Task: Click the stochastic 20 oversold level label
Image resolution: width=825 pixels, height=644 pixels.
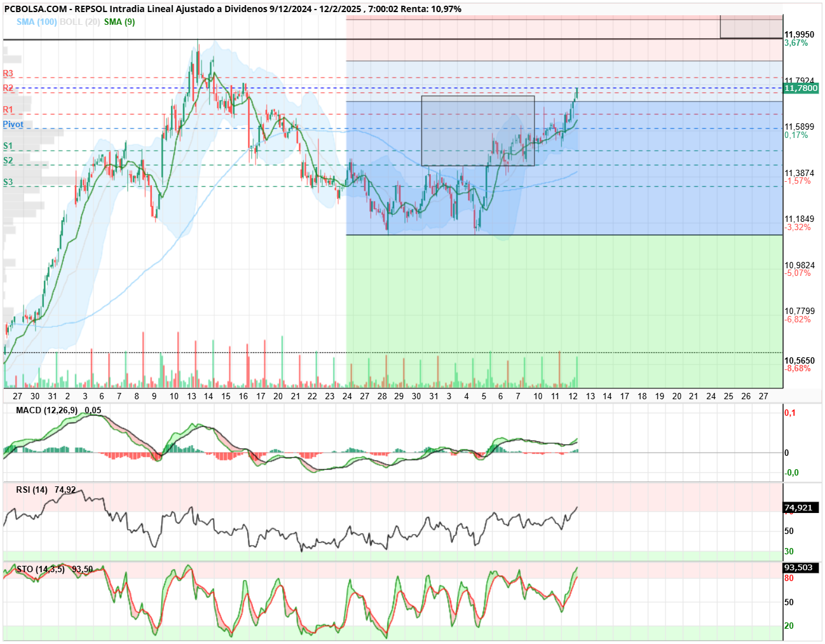Action: [x=789, y=626]
